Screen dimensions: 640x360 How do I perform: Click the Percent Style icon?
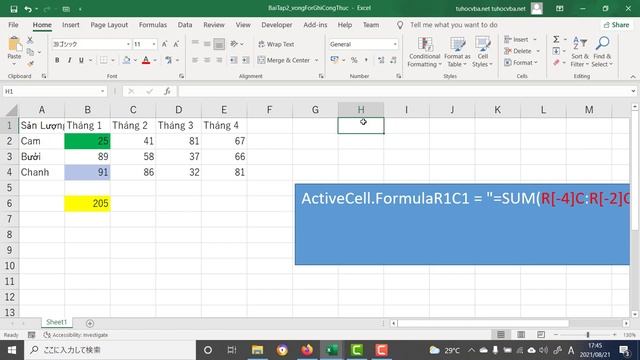[354, 60]
